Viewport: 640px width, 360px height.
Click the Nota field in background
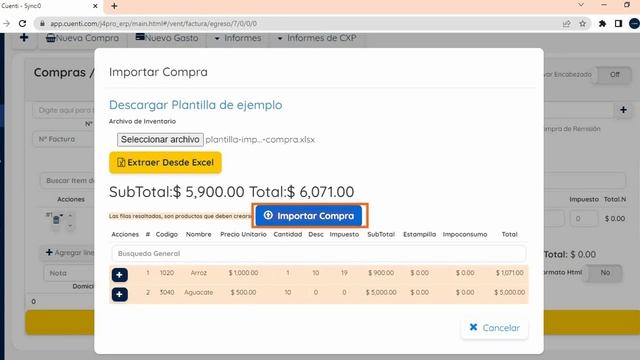[x=69, y=273]
